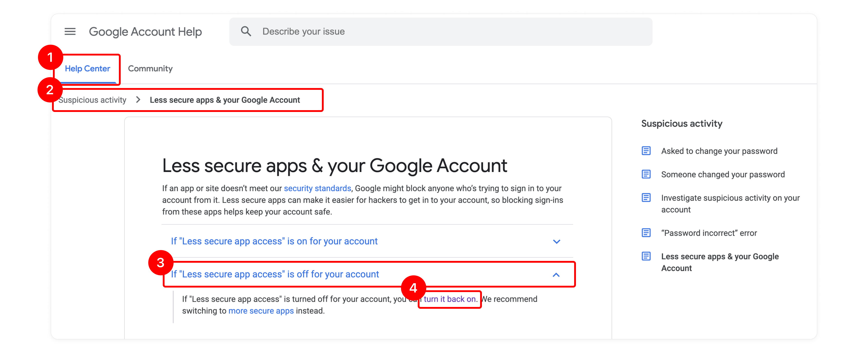Open the security standards link
This screenshot has width=868, height=353.
(x=317, y=188)
